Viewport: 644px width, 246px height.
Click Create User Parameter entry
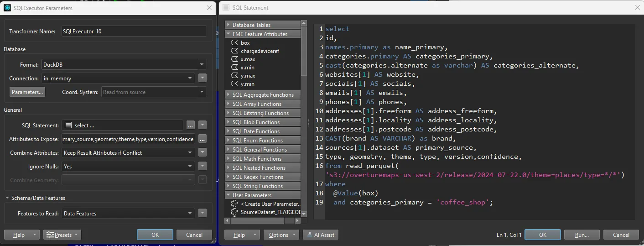click(270, 204)
